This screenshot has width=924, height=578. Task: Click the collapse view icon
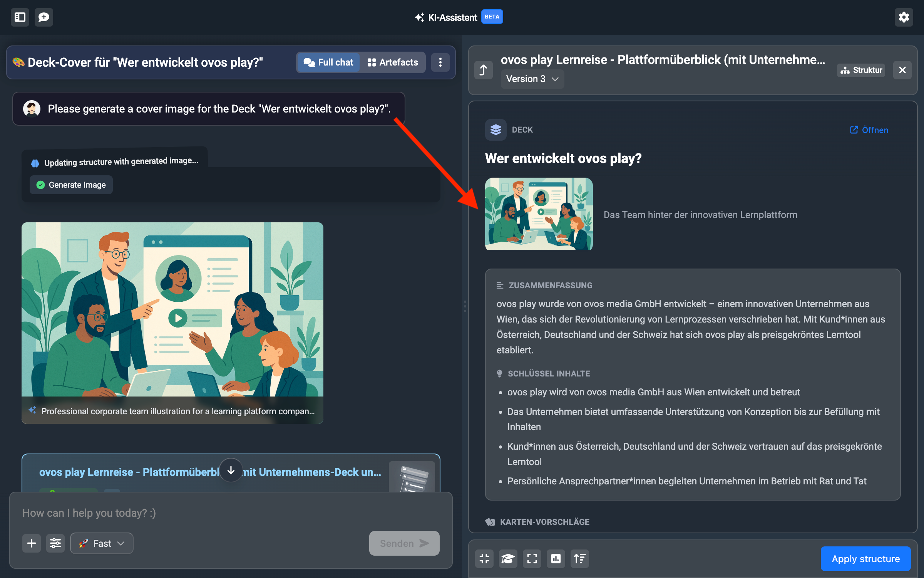click(x=484, y=558)
